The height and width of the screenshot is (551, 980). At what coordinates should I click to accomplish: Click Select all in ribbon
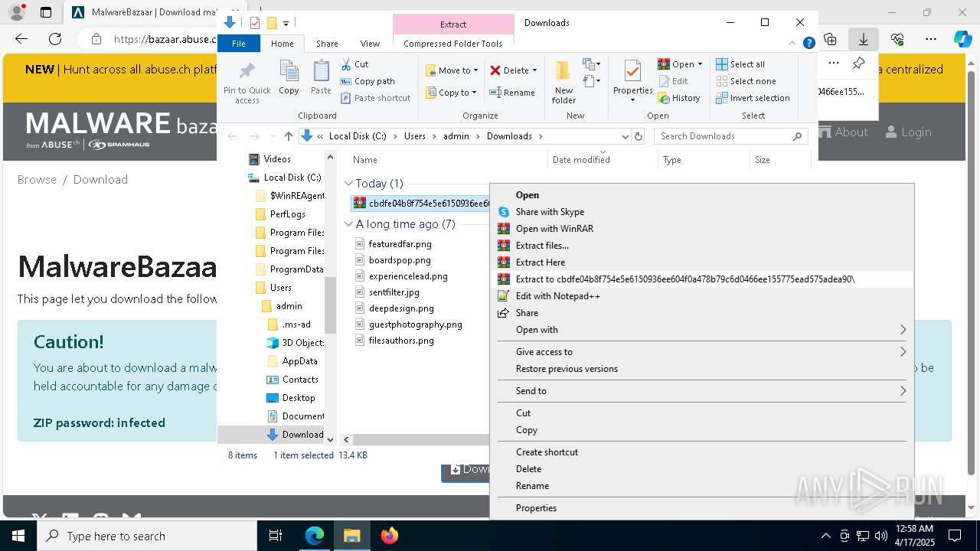740,64
